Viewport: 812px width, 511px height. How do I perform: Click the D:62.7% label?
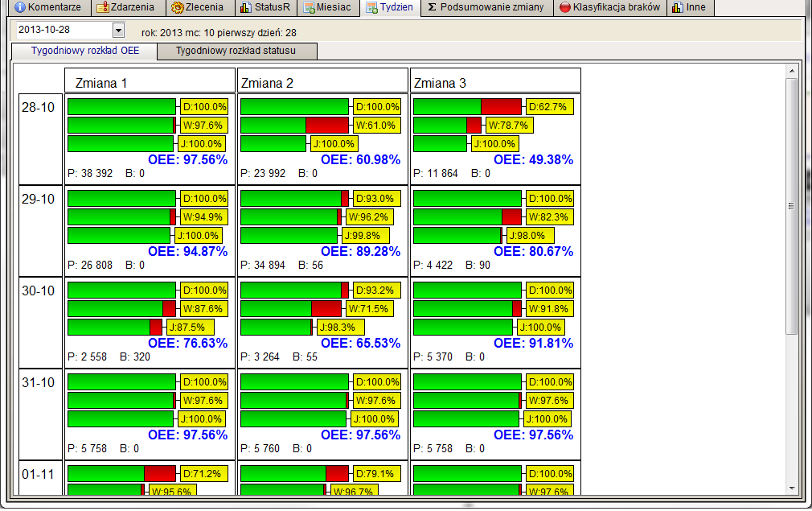tap(549, 107)
